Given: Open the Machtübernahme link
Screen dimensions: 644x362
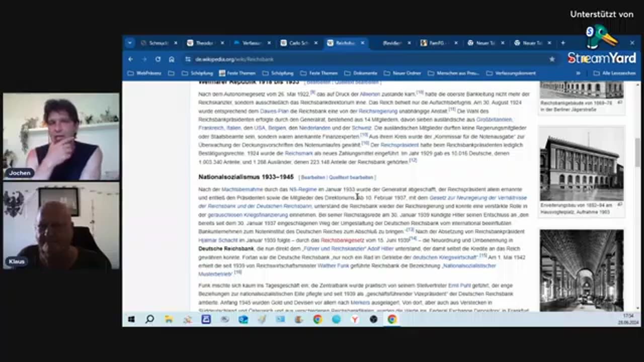Looking at the screenshot, I should click(x=242, y=190).
